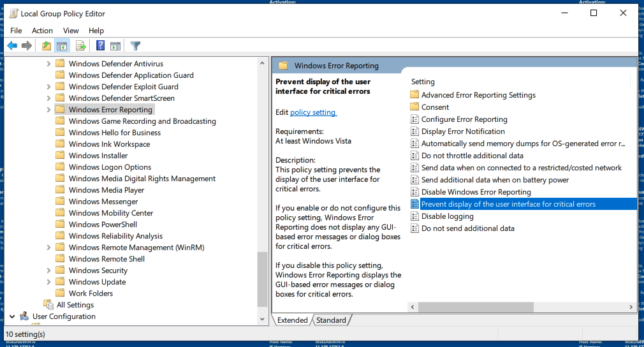Collapse the User Configuration node

[x=12, y=316]
